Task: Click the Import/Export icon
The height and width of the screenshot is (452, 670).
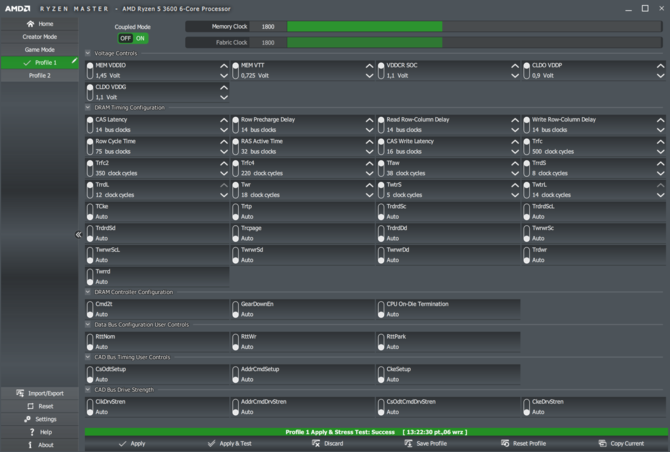Action: click(x=20, y=393)
